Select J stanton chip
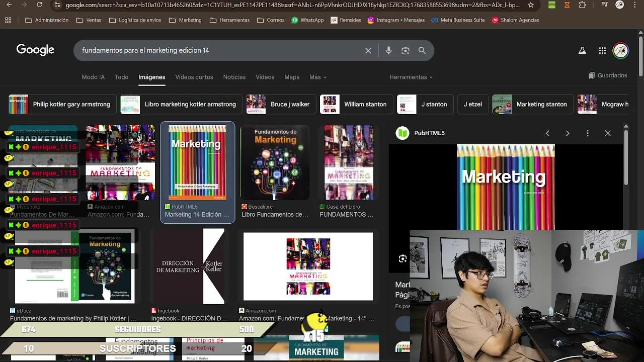The image size is (644, 362). coord(424,104)
